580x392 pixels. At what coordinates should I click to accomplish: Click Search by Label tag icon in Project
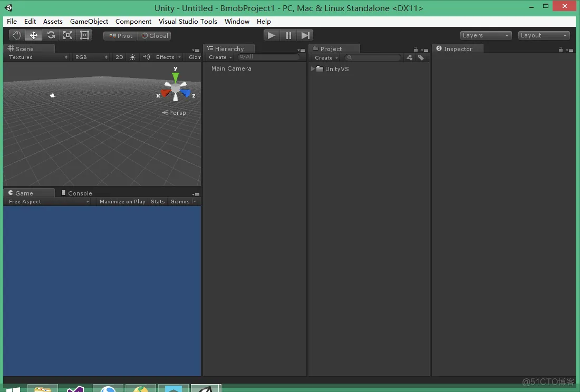coord(421,57)
